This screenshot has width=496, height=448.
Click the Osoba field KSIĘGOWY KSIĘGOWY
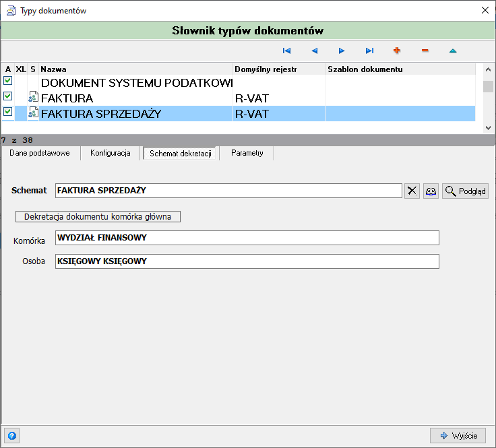(247, 261)
